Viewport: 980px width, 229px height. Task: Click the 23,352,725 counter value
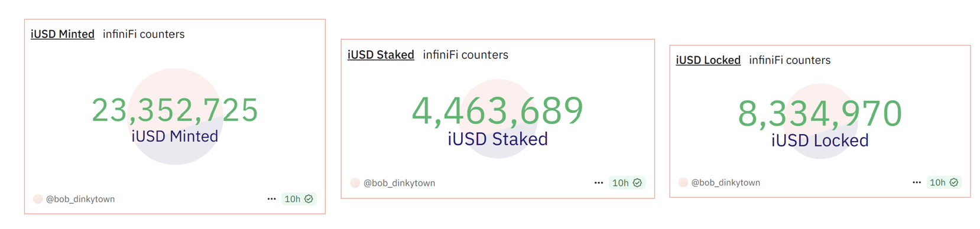coord(175,110)
